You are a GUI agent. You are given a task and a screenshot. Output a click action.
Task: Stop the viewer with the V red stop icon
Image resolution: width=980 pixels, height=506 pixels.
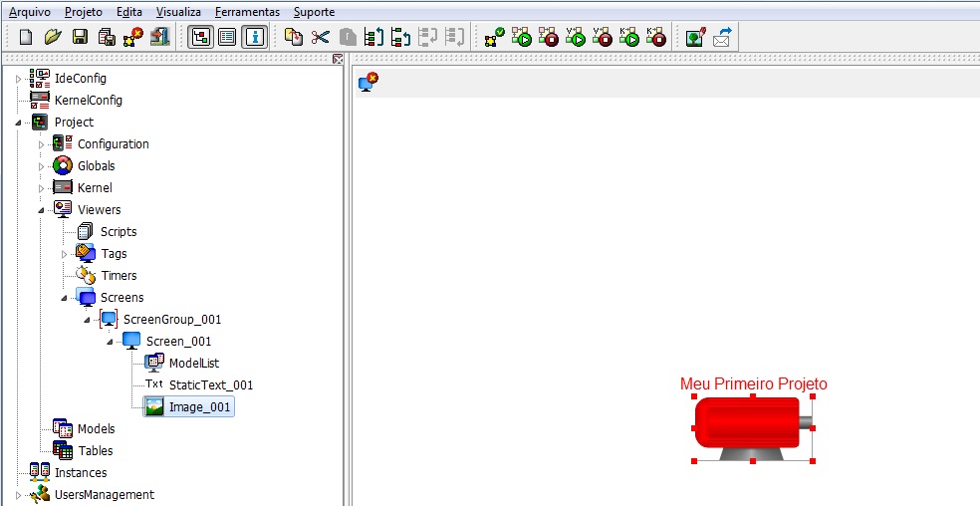603,37
